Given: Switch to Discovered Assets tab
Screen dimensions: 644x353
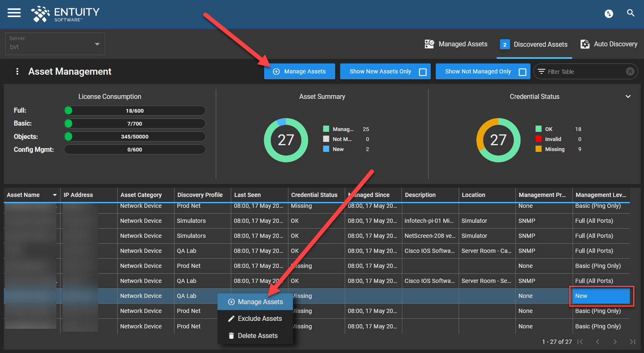Looking at the screenshot, I should coord(534,44).
